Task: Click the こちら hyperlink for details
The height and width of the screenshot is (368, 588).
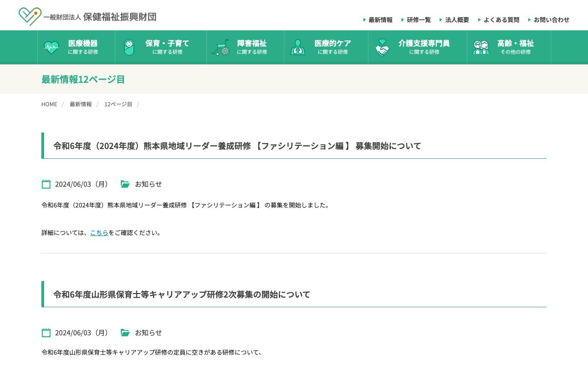Action: 99,233
